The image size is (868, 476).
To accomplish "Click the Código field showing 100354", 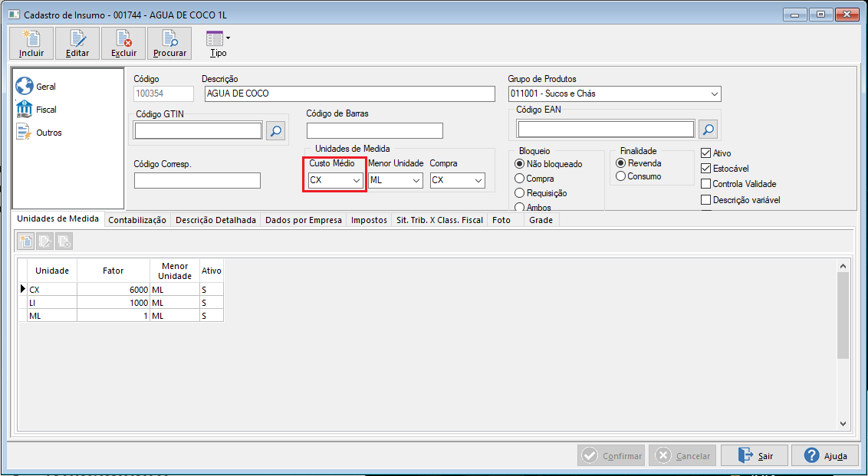I will click(x=164, y=94).
